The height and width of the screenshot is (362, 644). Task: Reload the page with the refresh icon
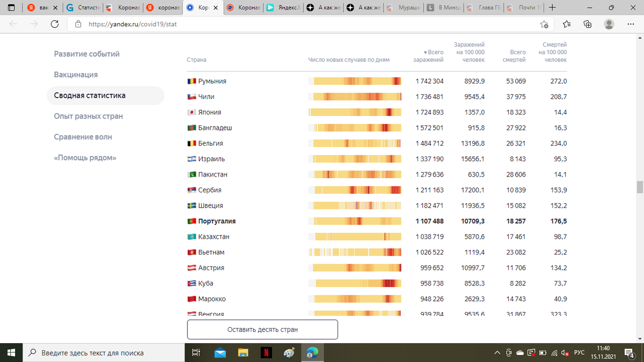[x=54, y=24]
